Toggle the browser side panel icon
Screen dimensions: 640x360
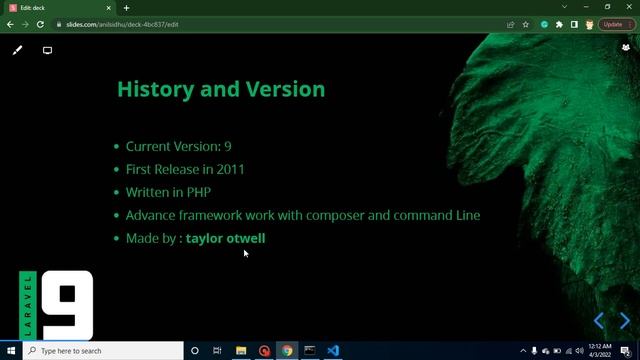click(x=574, y=24)
